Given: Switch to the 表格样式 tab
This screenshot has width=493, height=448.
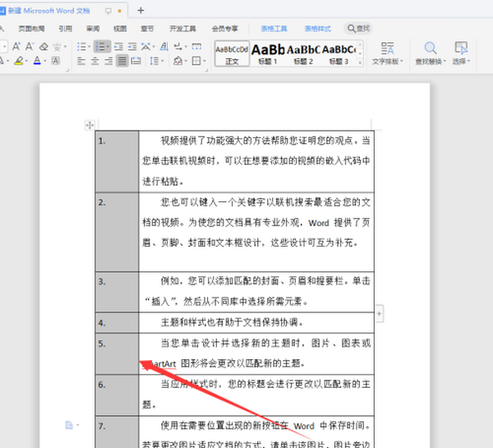Looking at the screenshot, I should point(317,29).
